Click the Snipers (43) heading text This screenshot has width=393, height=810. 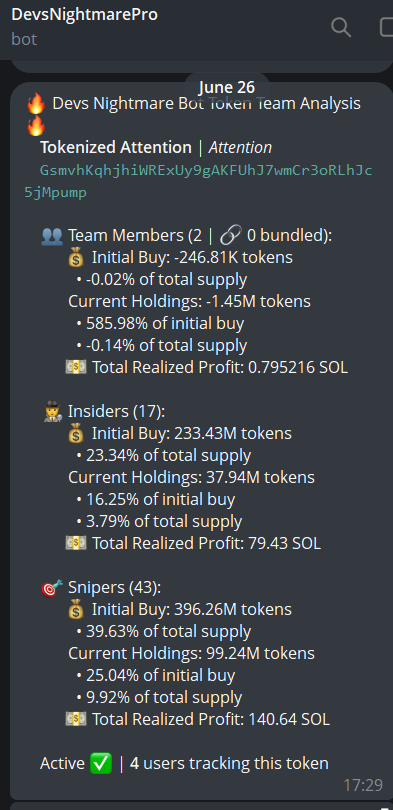point(114,587)
